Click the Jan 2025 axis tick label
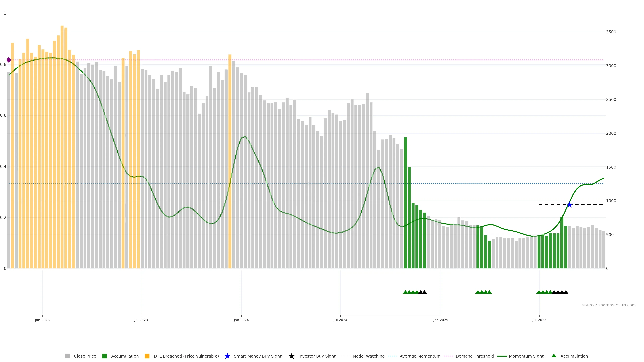 (x=441, y=320)
